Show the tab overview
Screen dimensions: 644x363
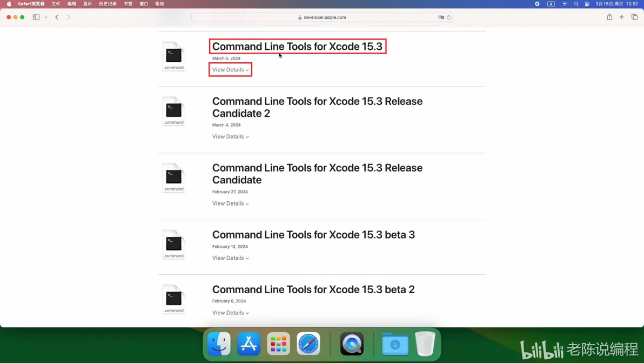635,17
